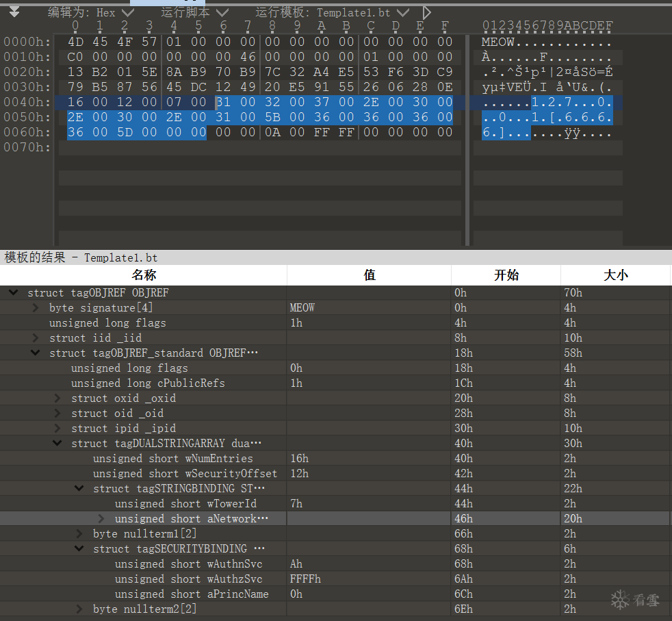The width and height of the screenshot is (672, 621).
Task: Expand the struct iid _iid node
Action: pos(36,338)
